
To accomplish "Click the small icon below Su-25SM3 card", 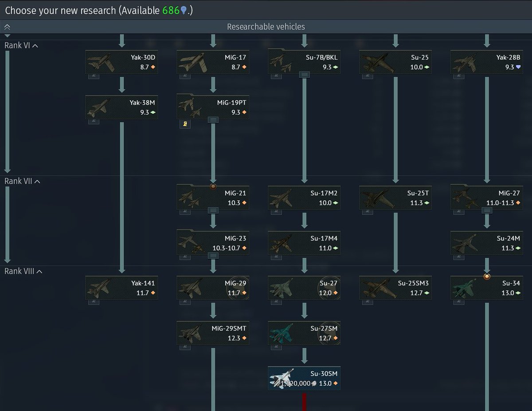I will point(368,302).
